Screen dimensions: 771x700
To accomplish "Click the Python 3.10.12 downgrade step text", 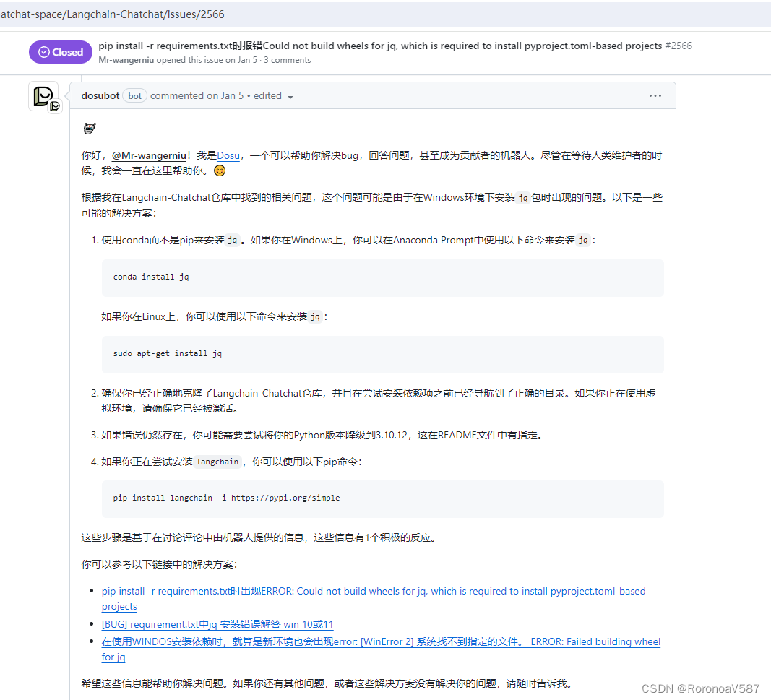I will tap(322, 436).
